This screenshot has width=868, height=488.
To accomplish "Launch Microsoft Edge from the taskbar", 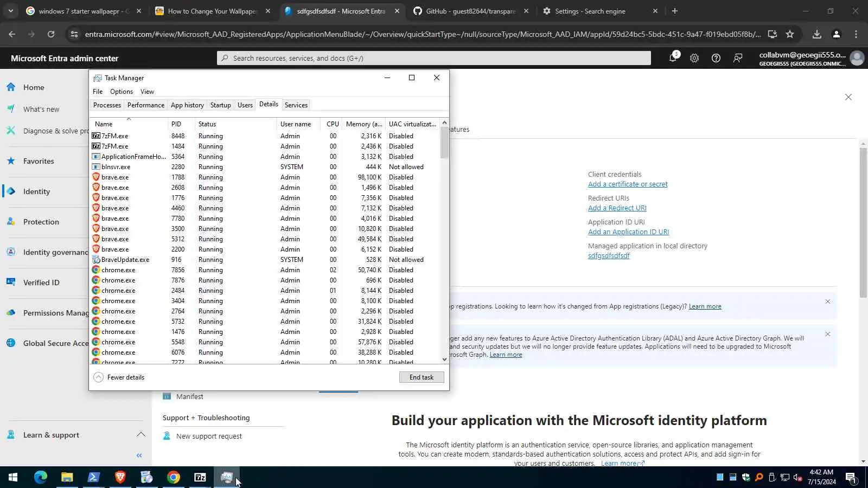I will click(x=41, y=477).
